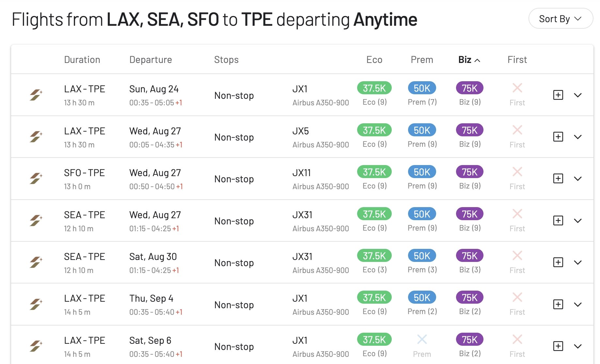Select 37.5K Eco fare on Aug 30 flight
The height and width of the screenshot is (364, 600).
click(374, 256)
